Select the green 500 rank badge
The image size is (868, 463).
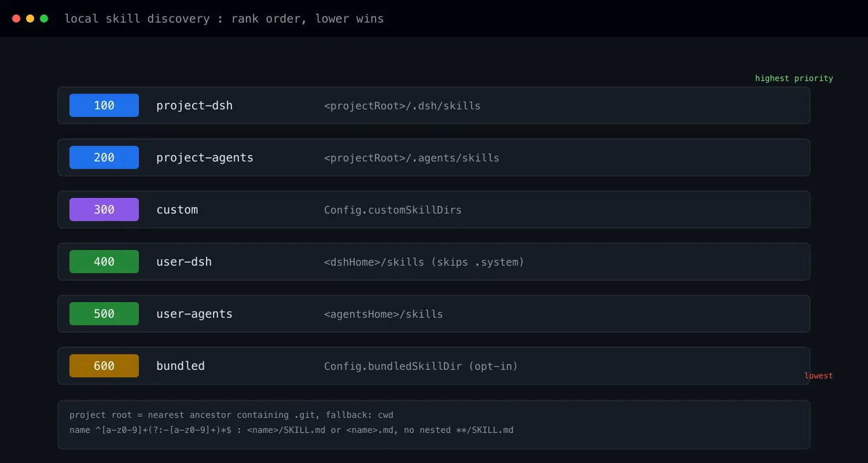(x=104, y=314)
